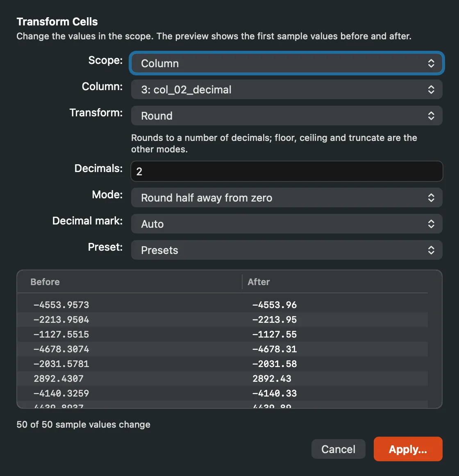
Task: Click into the Decimals input field
Action: pyautogui.click(x=286, y=171)
